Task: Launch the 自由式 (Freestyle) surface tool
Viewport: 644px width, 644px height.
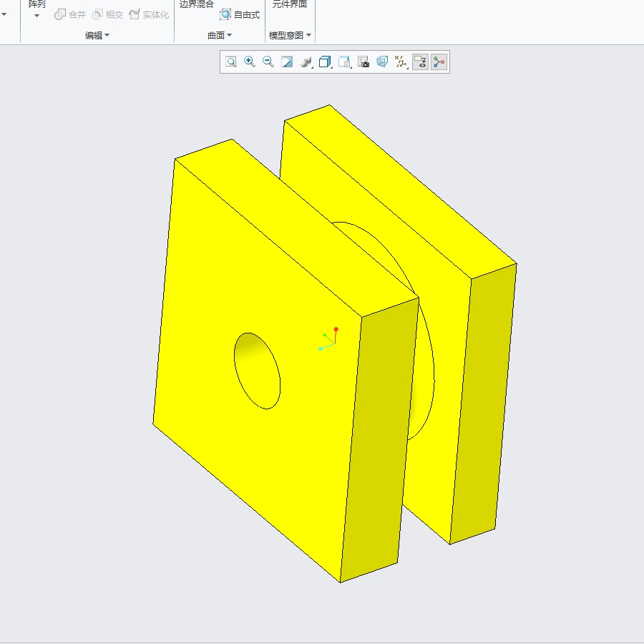Action: coord(240,15)
